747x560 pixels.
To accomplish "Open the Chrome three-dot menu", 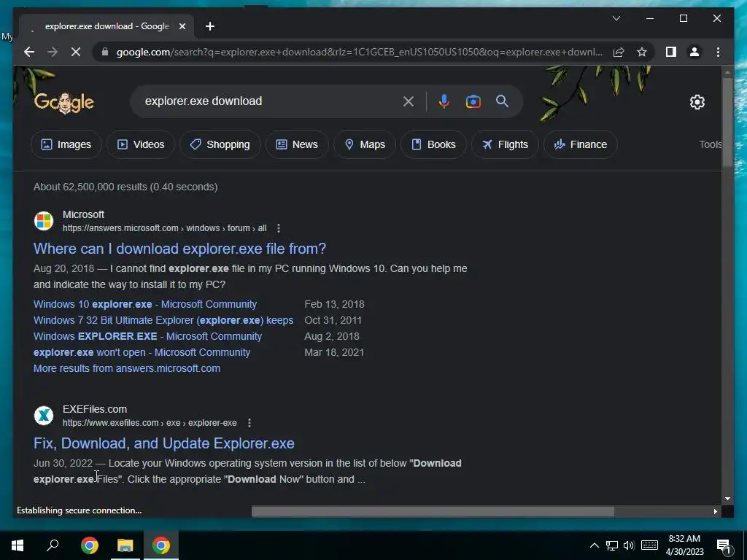I will pyautogui.click(x=718, y=52).
